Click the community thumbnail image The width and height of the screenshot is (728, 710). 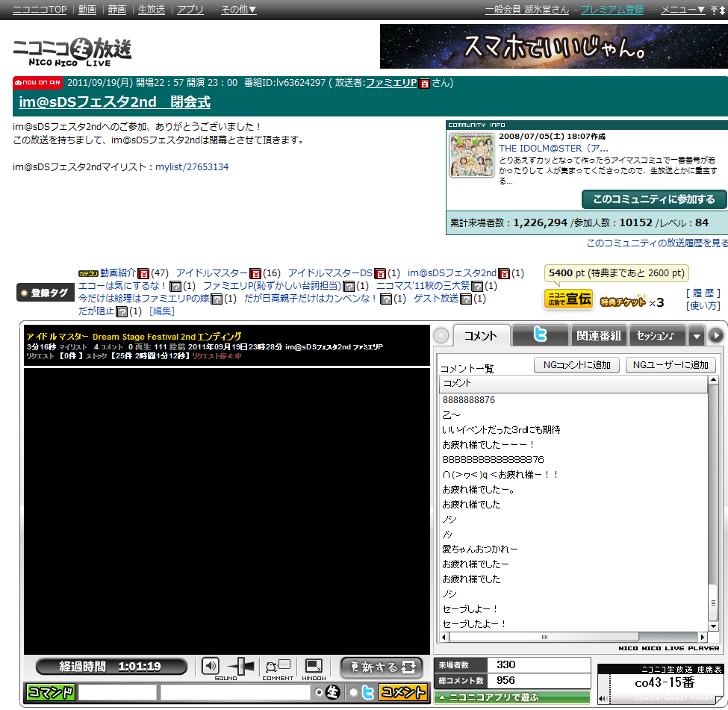472,155
